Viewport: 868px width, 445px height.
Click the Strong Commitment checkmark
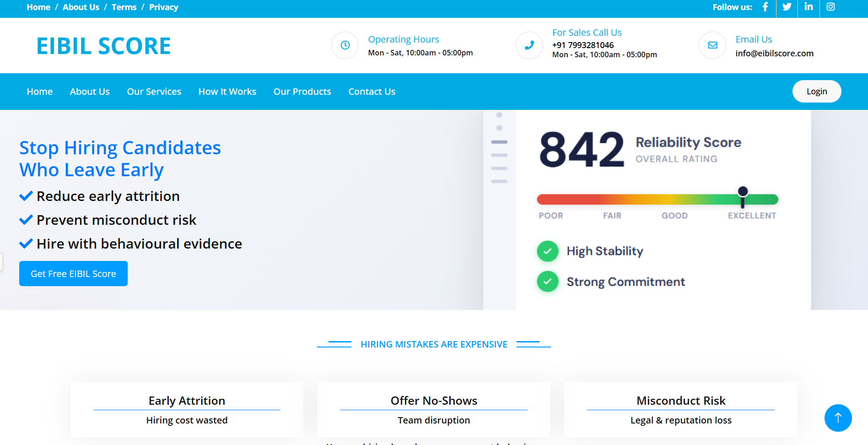pyautogui.click(x=547, y=282)
